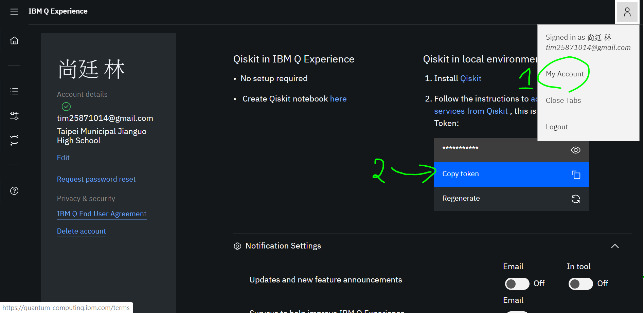644x313 pixels.
Task: Click the user profile avatar icon
Action: click(627, 12)
